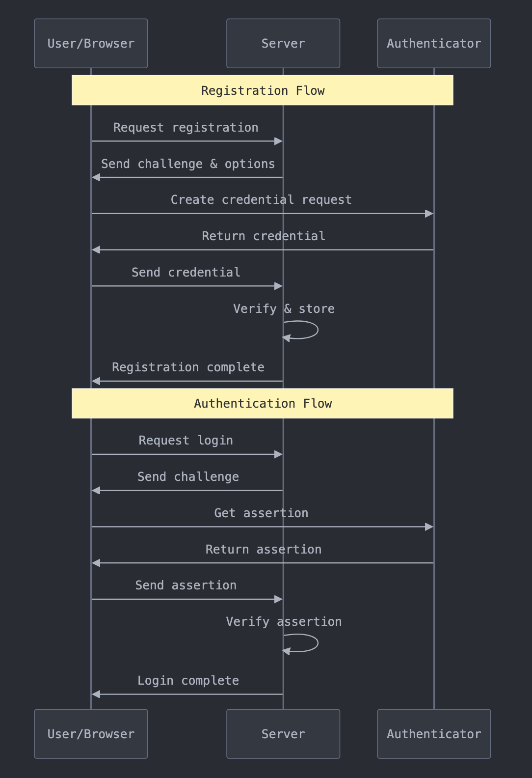Select the yellow Authentication Flow note
The height and width of the screenshot is (778, 532).
(x=262, y=404)
